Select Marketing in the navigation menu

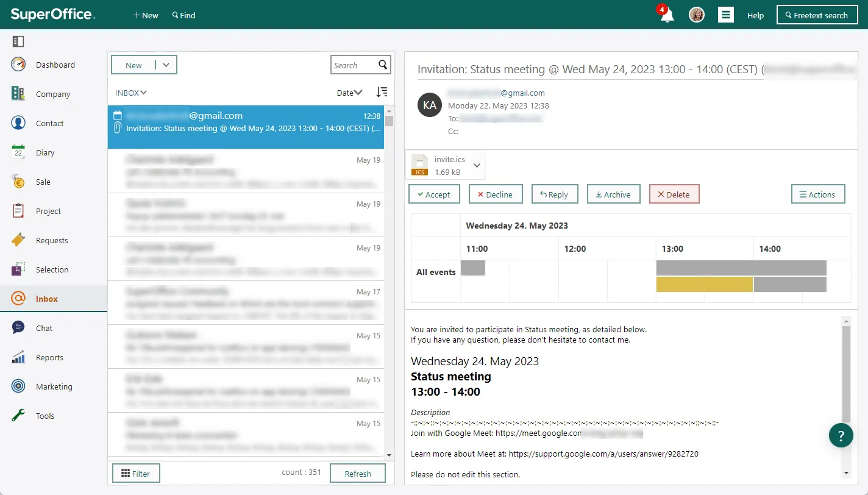tap(54, 386)
